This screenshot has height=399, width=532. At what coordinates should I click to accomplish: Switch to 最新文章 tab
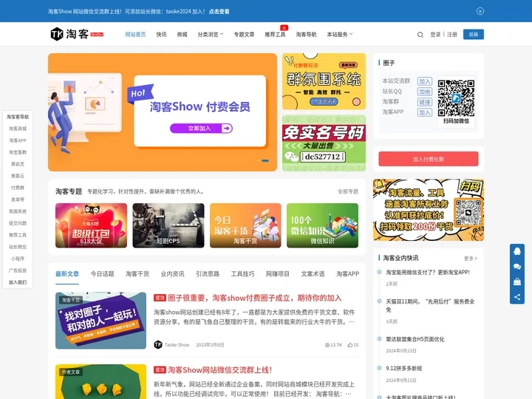pos(67,274)
